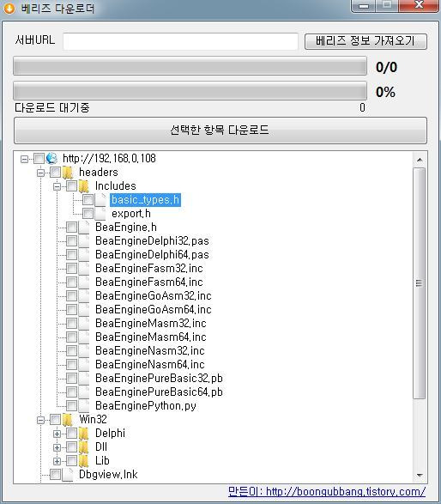
Task: Tick the BeaEngine.h checkbox
Action: [x=71, y=228]
